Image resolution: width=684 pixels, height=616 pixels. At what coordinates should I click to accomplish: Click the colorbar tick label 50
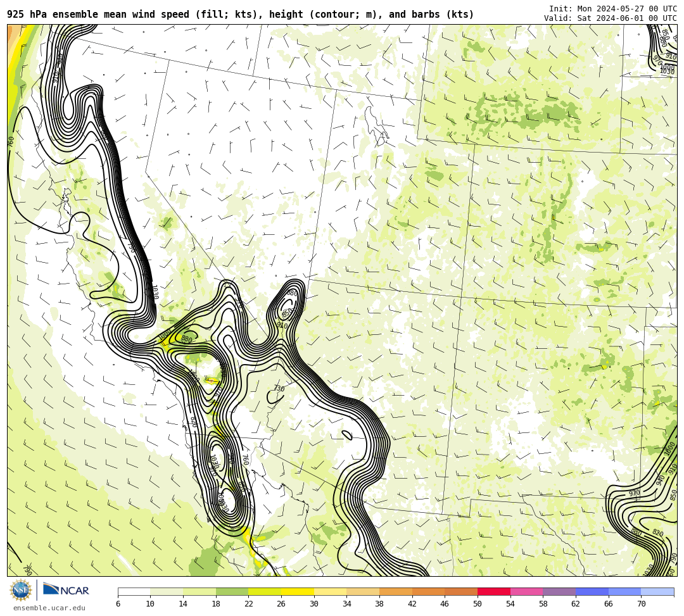point(478,604)
